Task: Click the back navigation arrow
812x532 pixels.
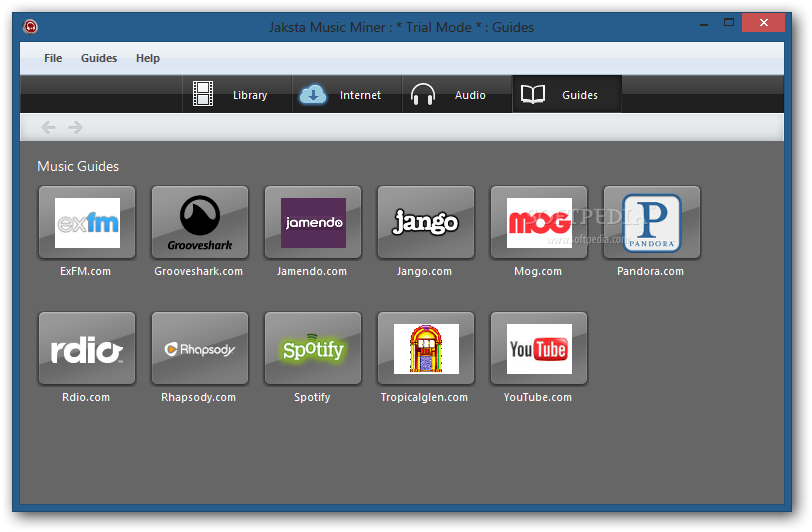Action: click(48, 127)
